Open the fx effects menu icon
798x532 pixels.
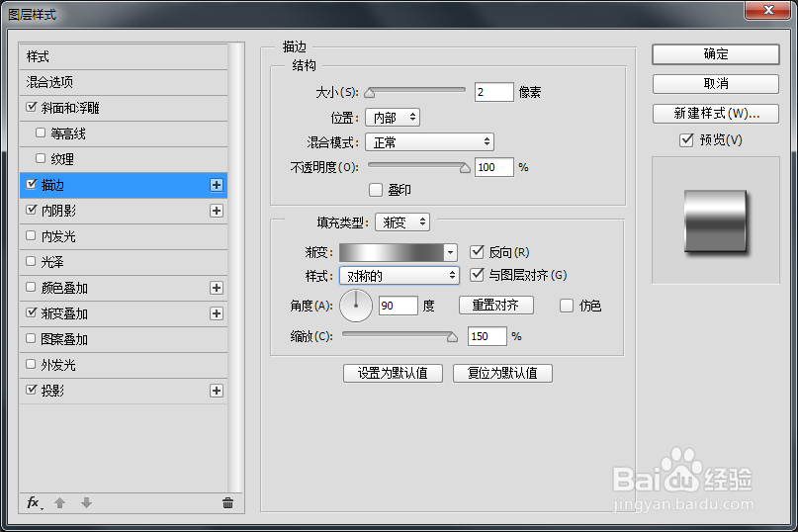[34, 503]
